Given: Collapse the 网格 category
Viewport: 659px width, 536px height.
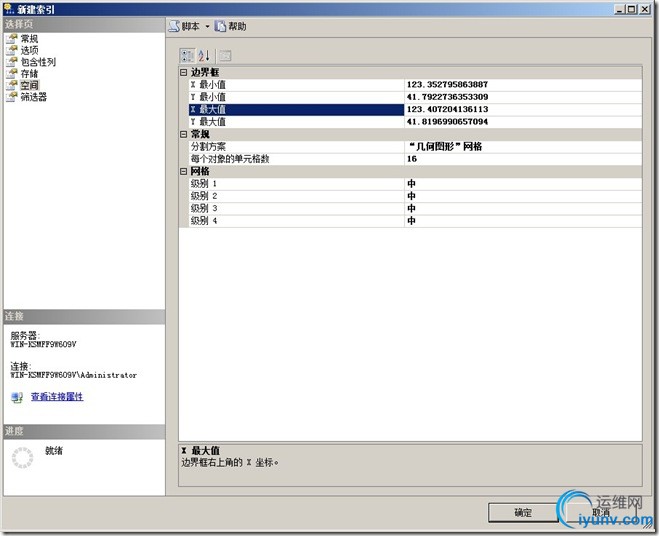Looking at the screenshot, I should [183, 171].
